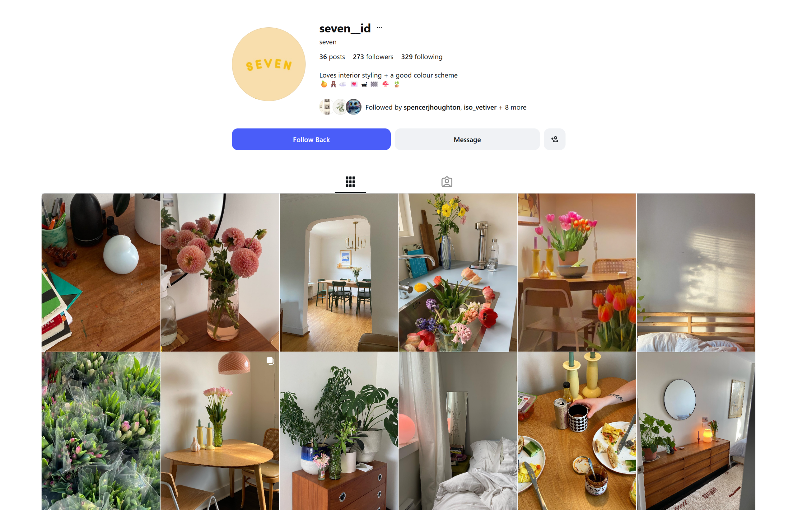Open the Message button
Viewport: 812px width, 510px height.
pyautogui.click(x=467, y=139)
